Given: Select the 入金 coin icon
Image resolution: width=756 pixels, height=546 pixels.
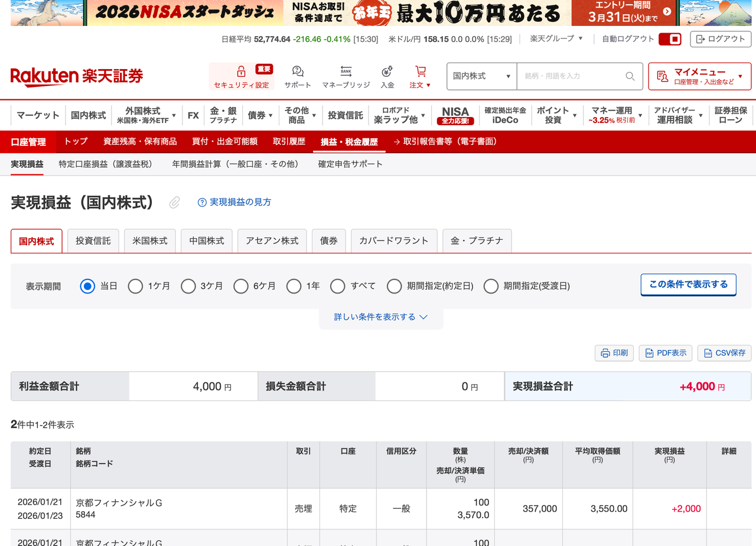Looking at the screenshot, I should coord(387,71).
